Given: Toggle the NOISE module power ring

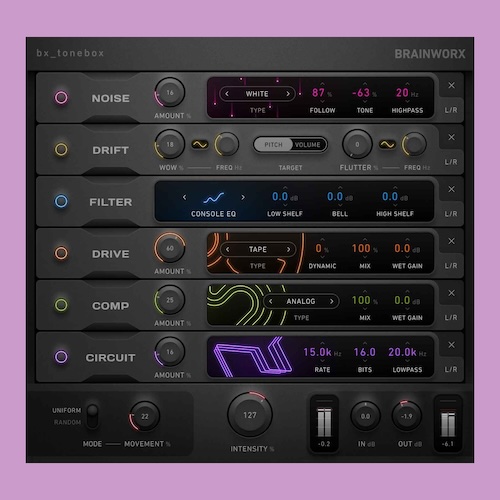Looking at the screenshot, I should pyautogui.click(x=61, y=98).
